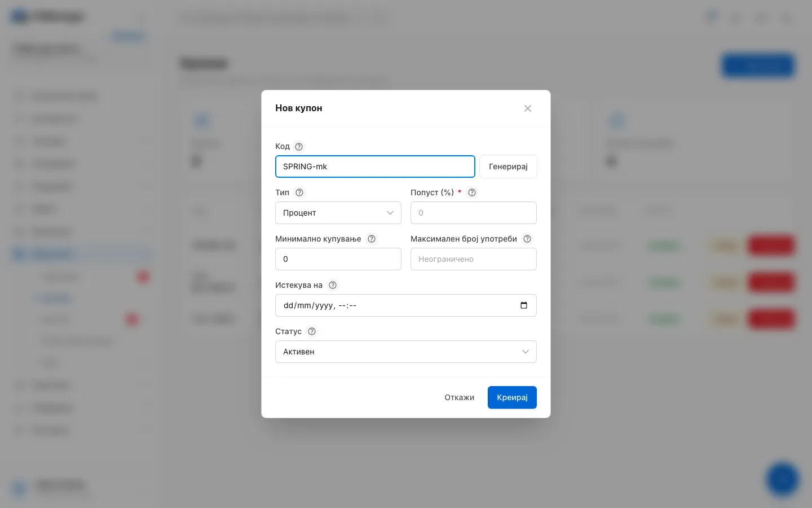Click the Неограничено max uses field
The image size is (812, 508).
(474, 259)
